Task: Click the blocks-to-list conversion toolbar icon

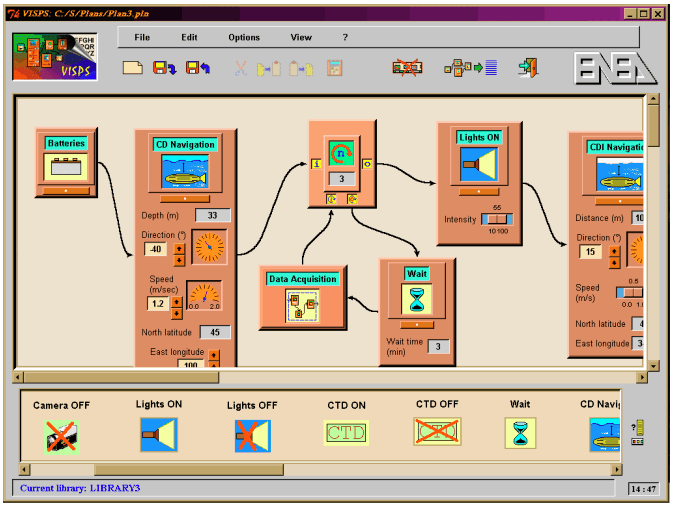Action: 470,68
